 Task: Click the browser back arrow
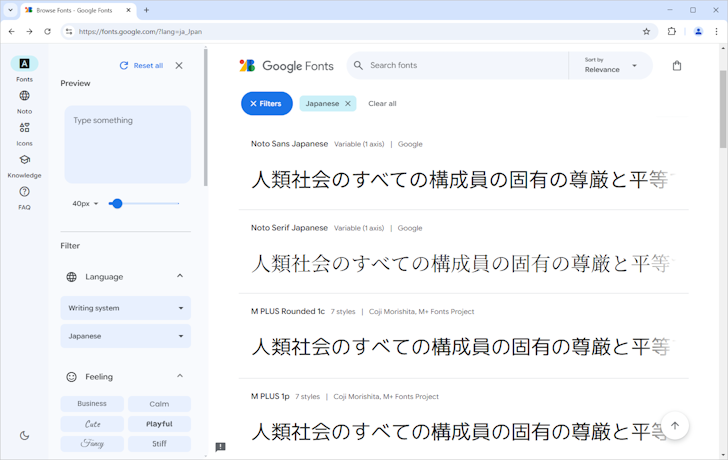[x=12, y=32]
